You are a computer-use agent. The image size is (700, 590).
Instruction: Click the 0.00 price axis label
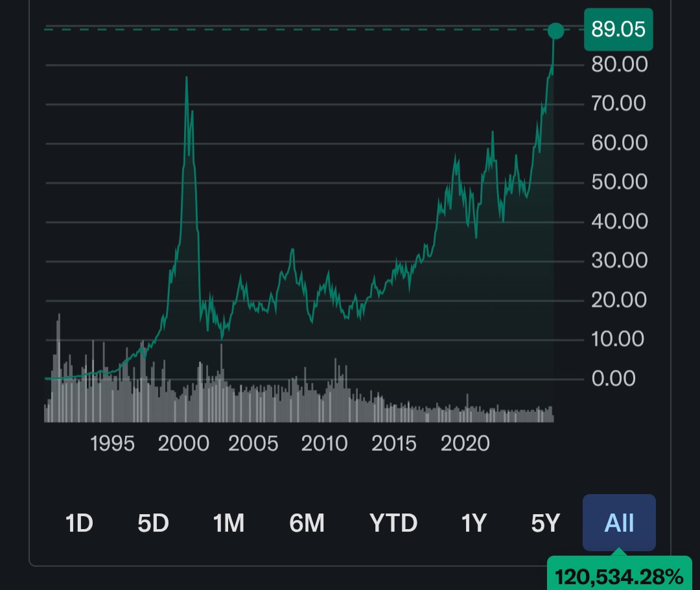[x=613, y=378]
